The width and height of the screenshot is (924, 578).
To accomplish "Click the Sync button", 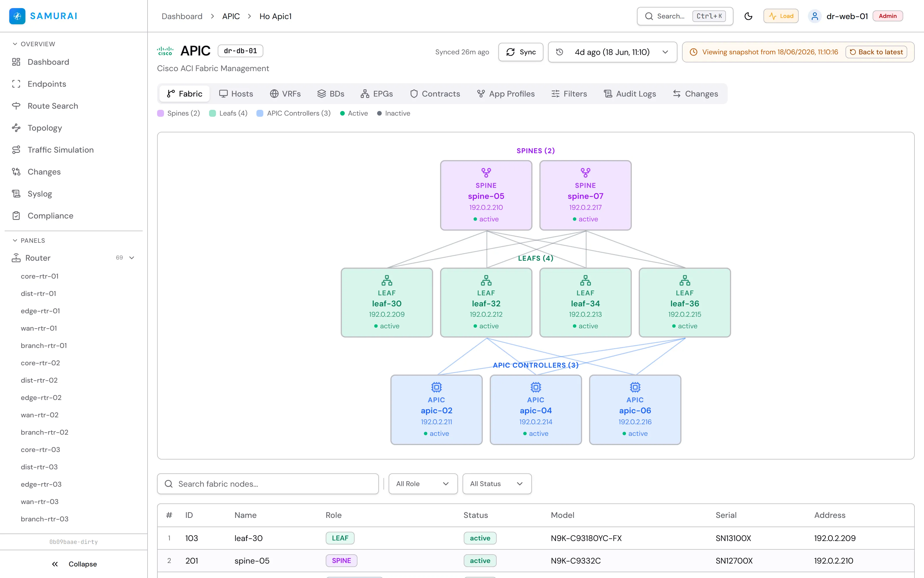I will point(521,52).
